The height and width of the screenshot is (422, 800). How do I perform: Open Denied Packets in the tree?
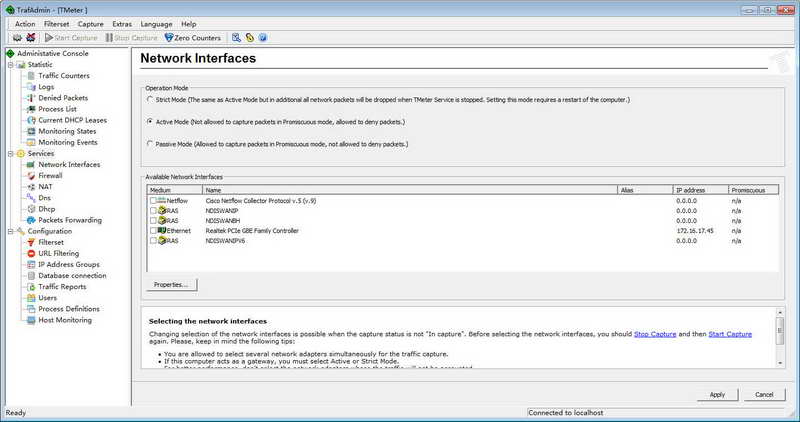tap(63, 98)
